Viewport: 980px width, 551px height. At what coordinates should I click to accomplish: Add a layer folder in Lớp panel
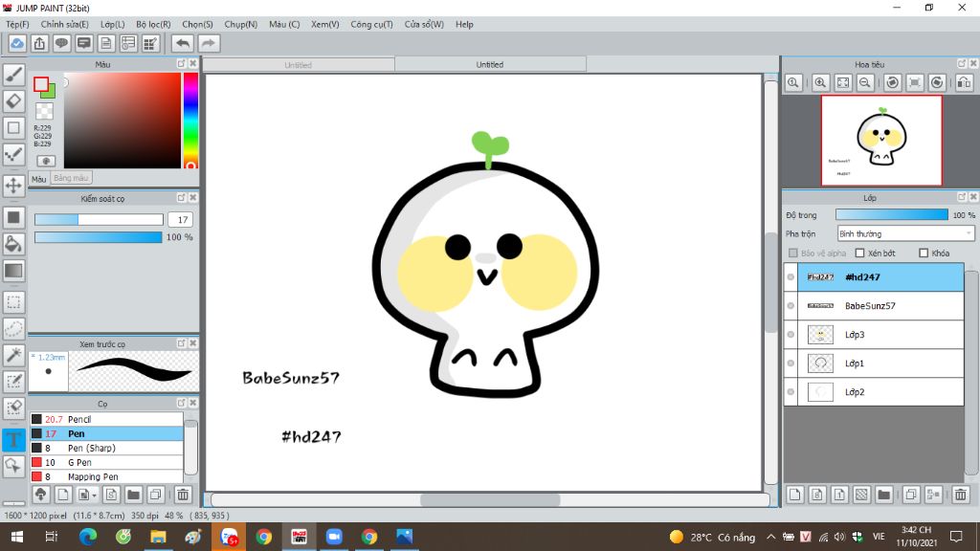click(x=883, y=495)
